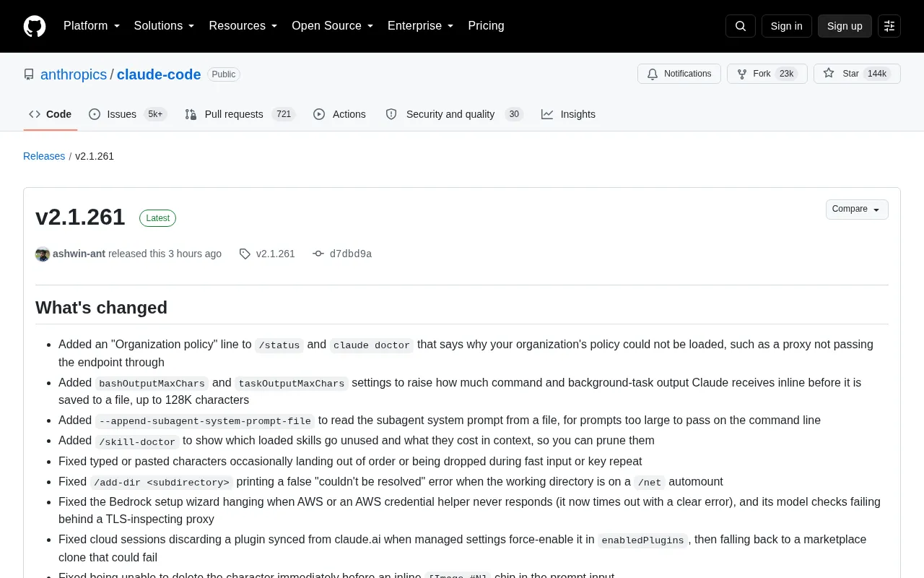
Task: Fork the claude-code repository
Action: click(x=767, y=74)
